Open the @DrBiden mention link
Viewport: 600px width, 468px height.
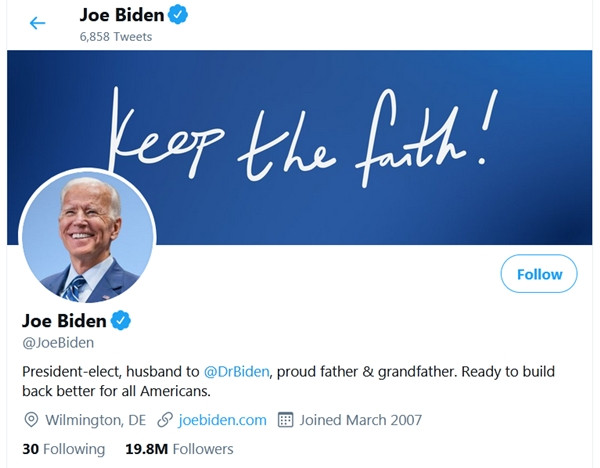(237, 371)
